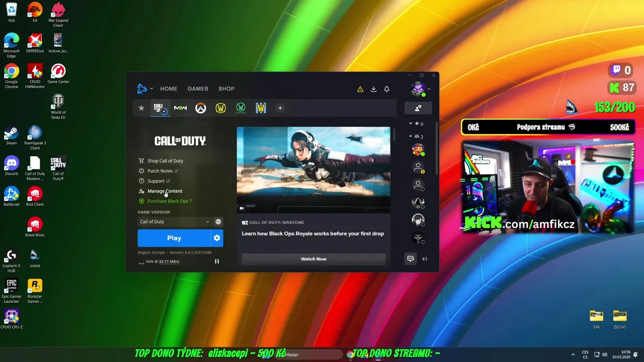
Task: Click the news panel scrollbar
Action: [x=394, y=134]
